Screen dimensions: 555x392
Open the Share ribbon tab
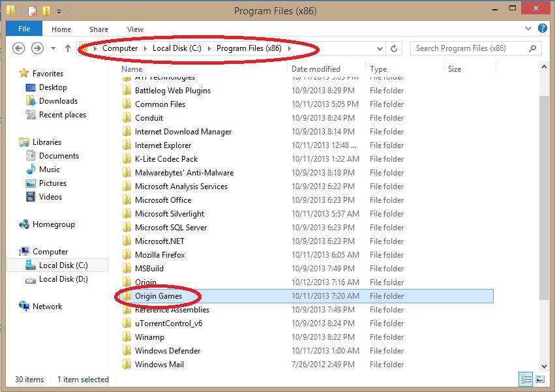[99, 29]
